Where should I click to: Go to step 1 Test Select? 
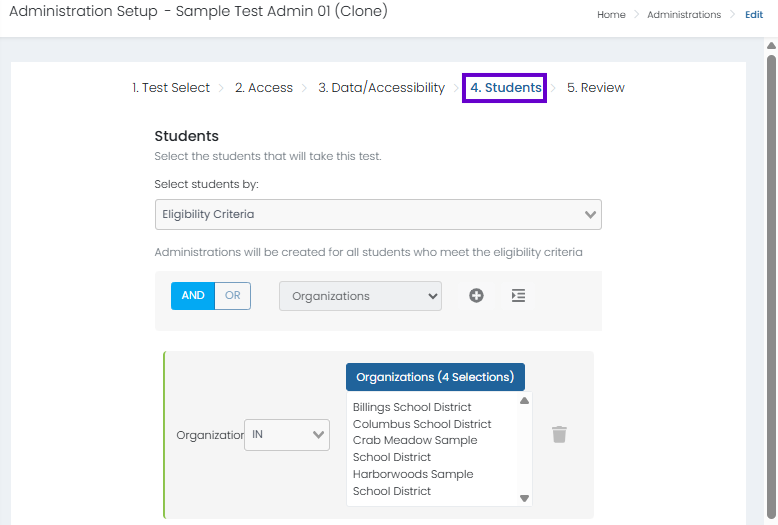171,88
